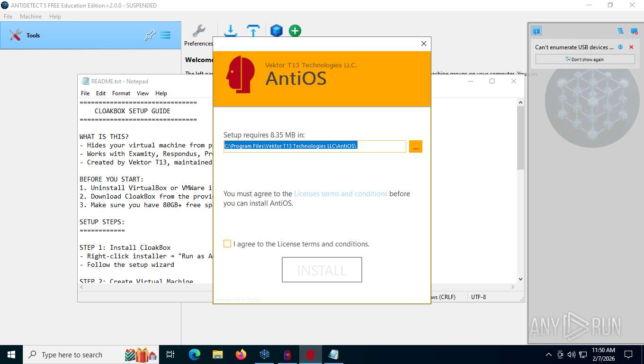Open the Action Center notification icon
This screenshot has width=644, height=364.
[x=628, y=355]
